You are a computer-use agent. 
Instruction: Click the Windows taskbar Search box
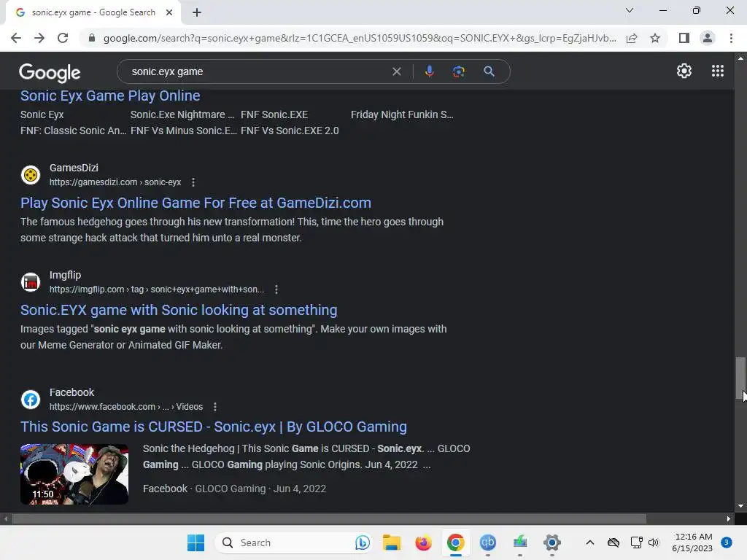(x=293, y=542)
